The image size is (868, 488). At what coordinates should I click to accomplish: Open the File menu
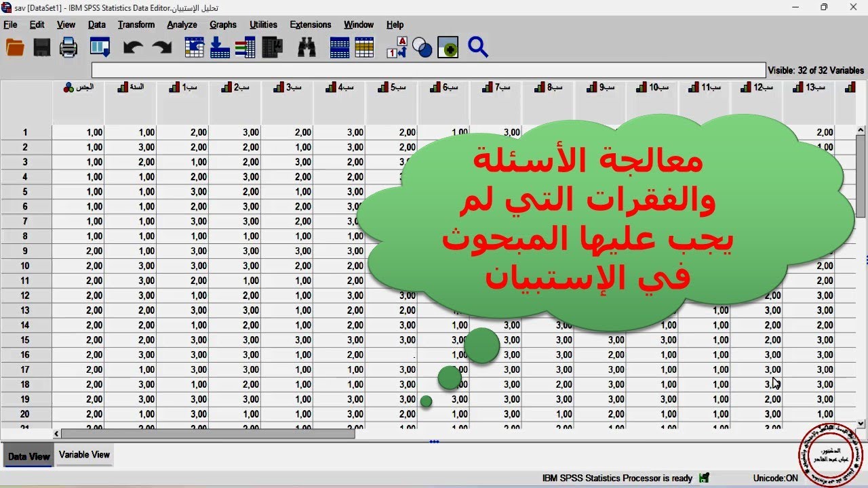pos(10,24)
